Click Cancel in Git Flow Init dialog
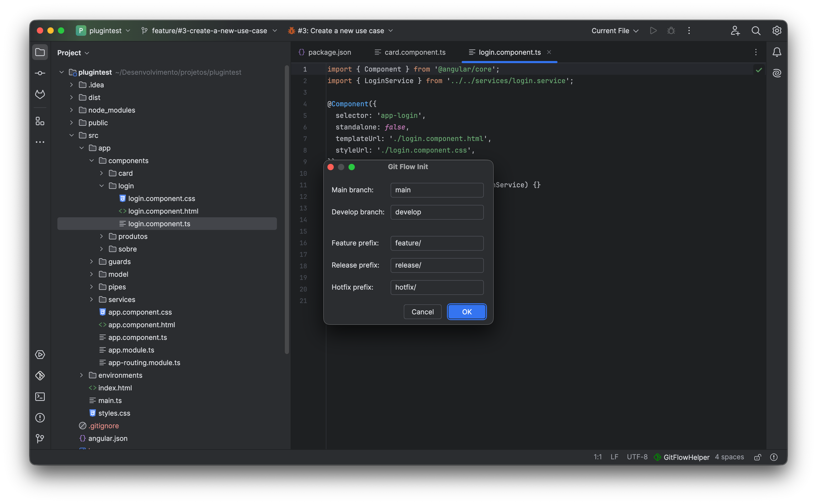 422,312
